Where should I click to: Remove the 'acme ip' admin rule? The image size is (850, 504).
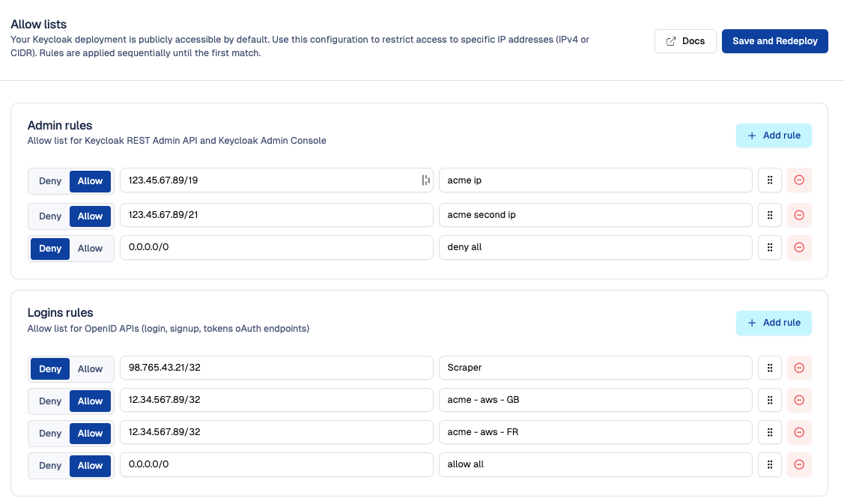click(799, 180)
